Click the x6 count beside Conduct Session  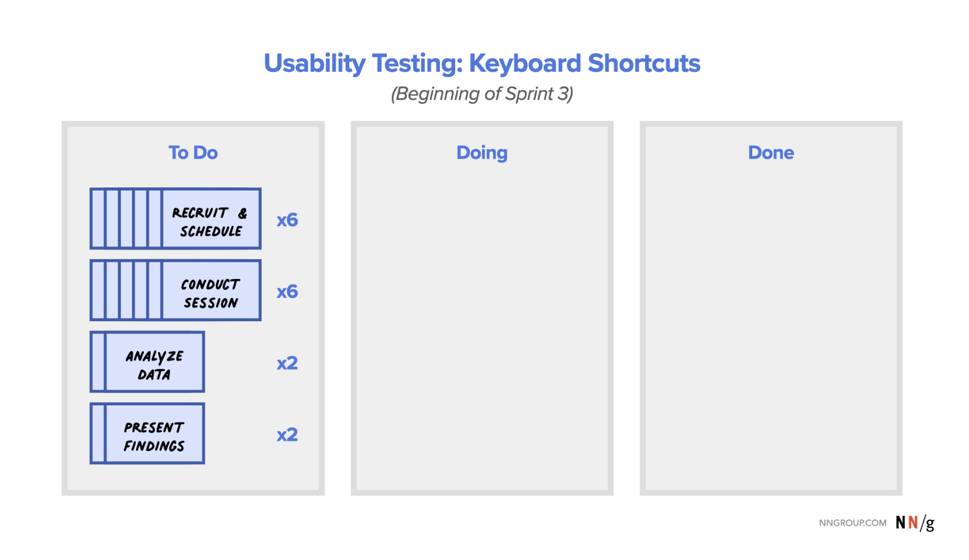(287, 292)
